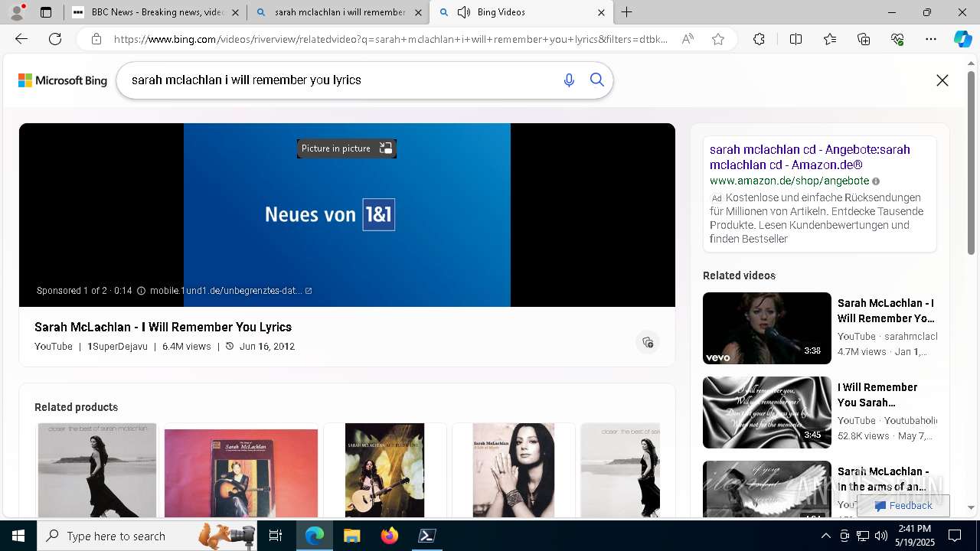Click the site info lock icon
The height and width of the screenshot is (551, 980).
click(96, 39)
